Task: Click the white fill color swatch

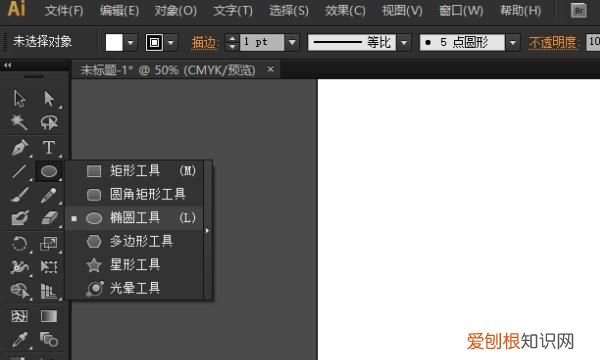Action: coord(114,42)
